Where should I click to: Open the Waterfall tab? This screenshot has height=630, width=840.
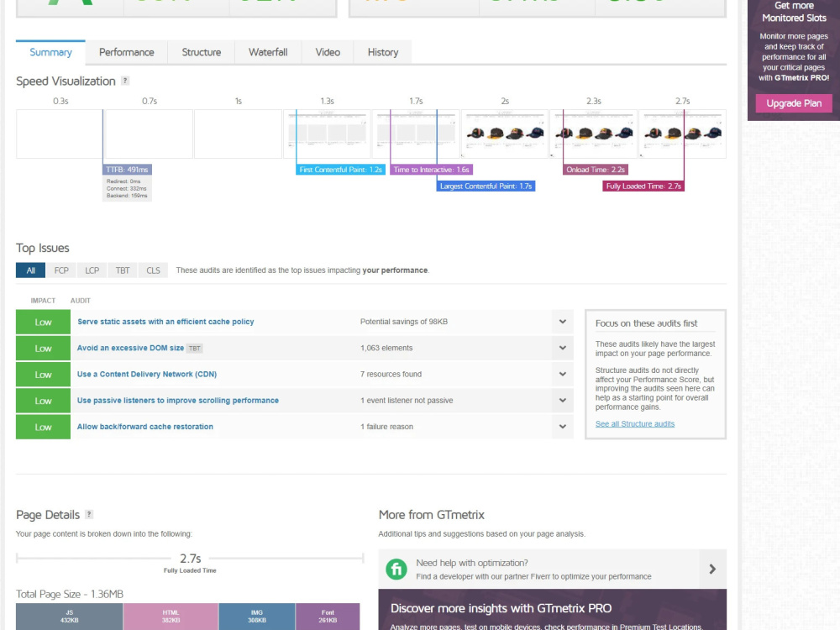[268, 52]
